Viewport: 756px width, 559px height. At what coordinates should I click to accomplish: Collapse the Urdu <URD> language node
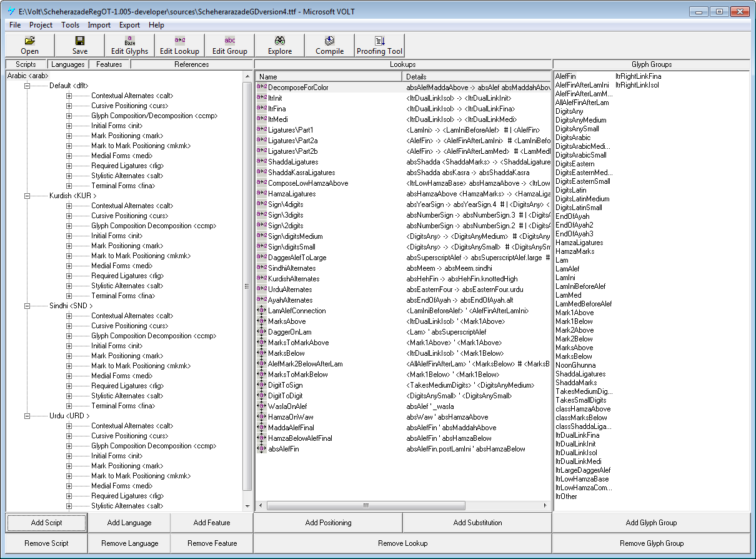(x=27, y=416)
